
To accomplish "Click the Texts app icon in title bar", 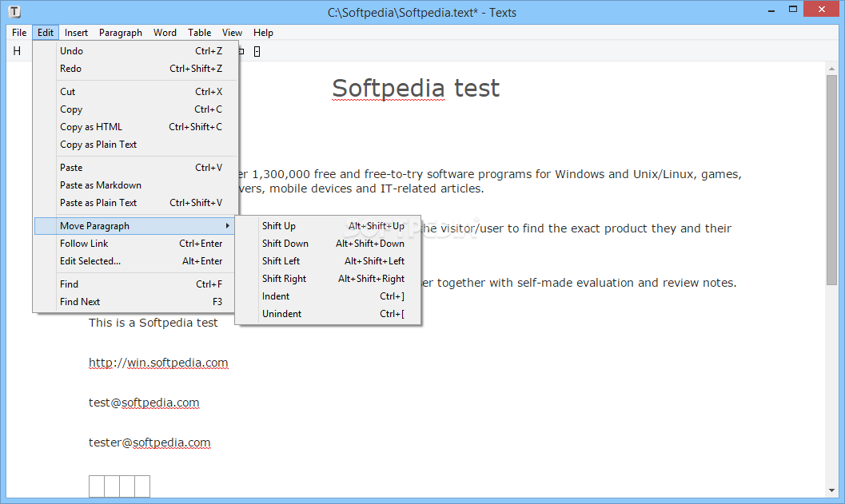I will [x=14, y=11].
